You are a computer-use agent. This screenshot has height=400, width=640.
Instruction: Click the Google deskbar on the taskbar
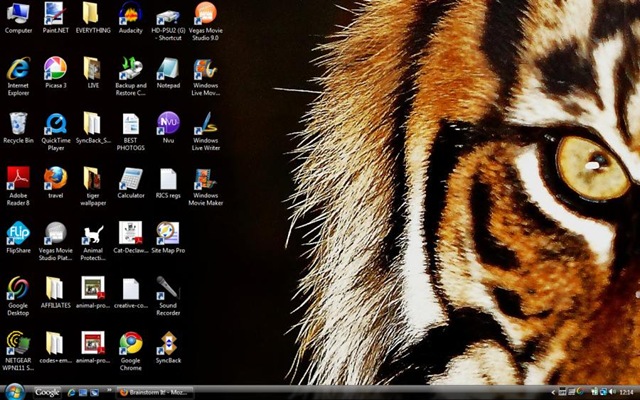47,393
